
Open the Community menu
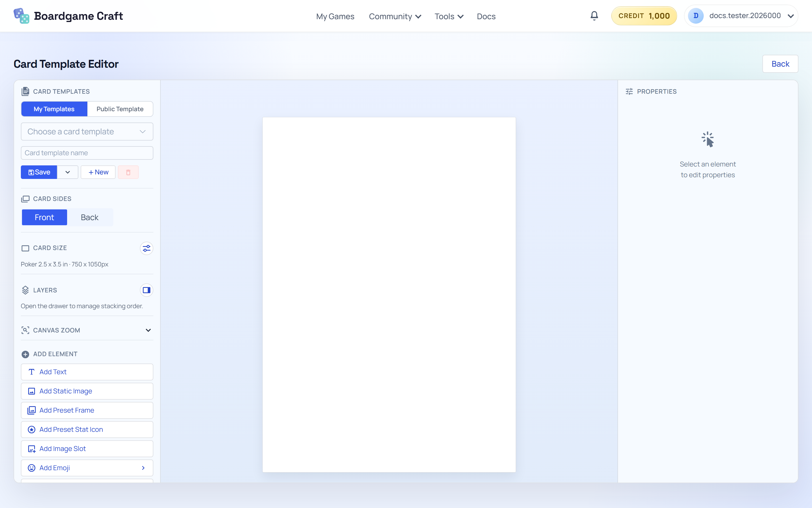tap(395, 16)
